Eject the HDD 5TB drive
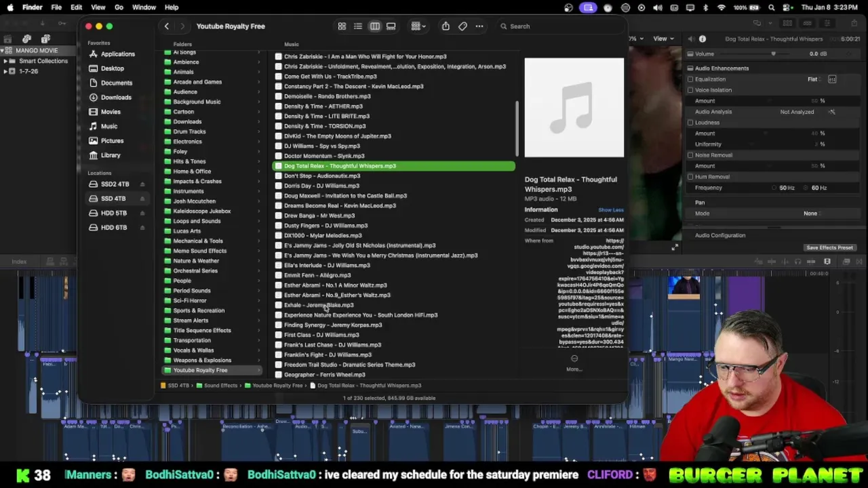 pyautogui.click(x=142, y=213)
